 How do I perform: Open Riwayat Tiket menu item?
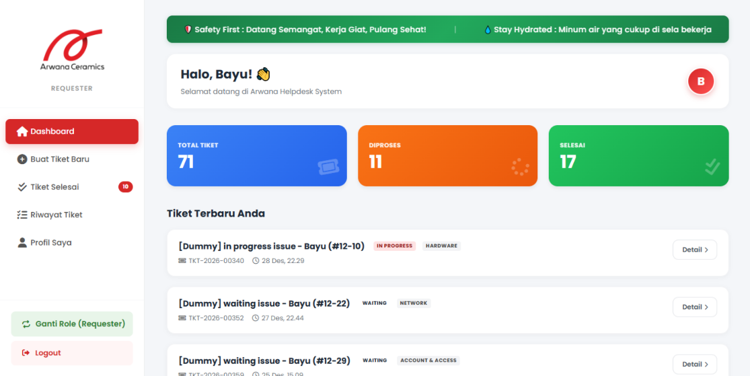[72, 215]
